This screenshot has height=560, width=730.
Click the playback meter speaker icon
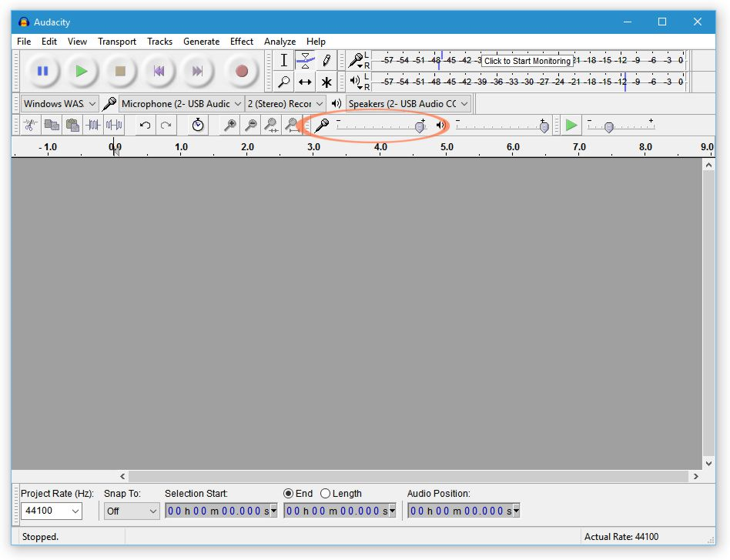pos(356,82)
